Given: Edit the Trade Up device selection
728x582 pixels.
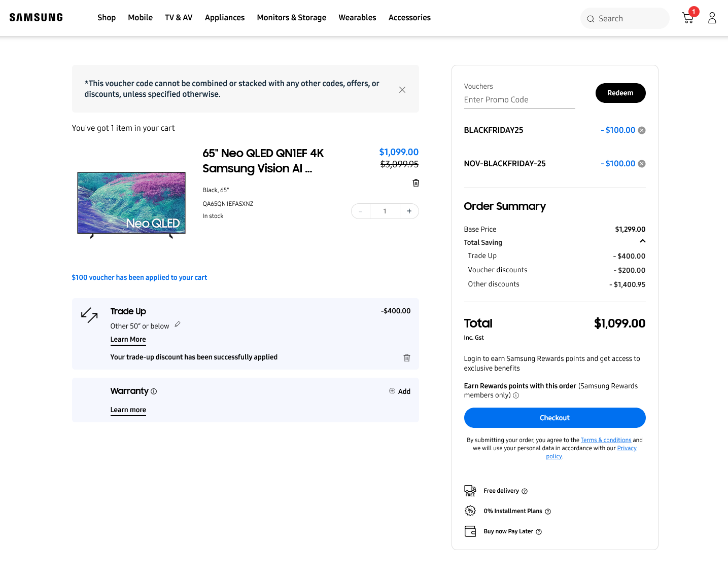Looking at the screenshot, I should click(x=178, y=324).
